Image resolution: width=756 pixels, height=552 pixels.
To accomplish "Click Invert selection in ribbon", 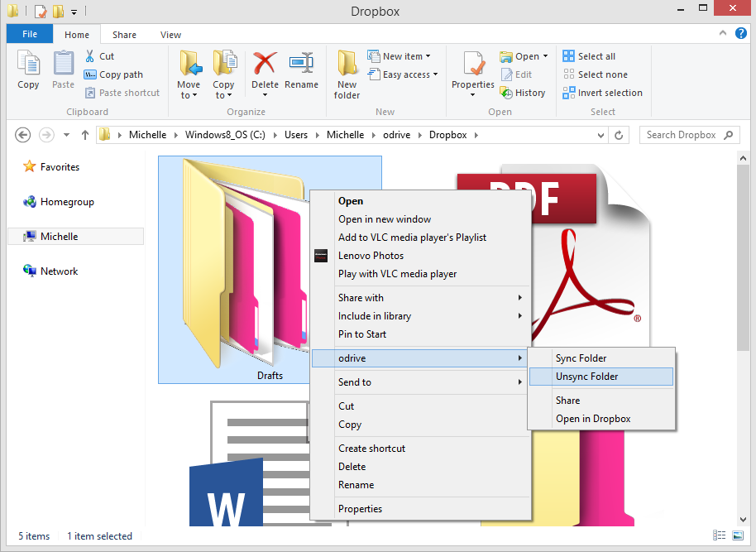I will [x=603, y=93].
